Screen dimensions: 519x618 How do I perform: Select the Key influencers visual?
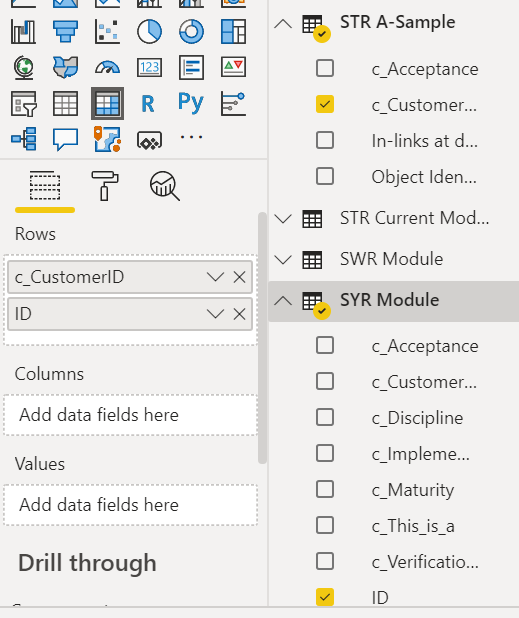pyautogui.click(x=233, y=104)
